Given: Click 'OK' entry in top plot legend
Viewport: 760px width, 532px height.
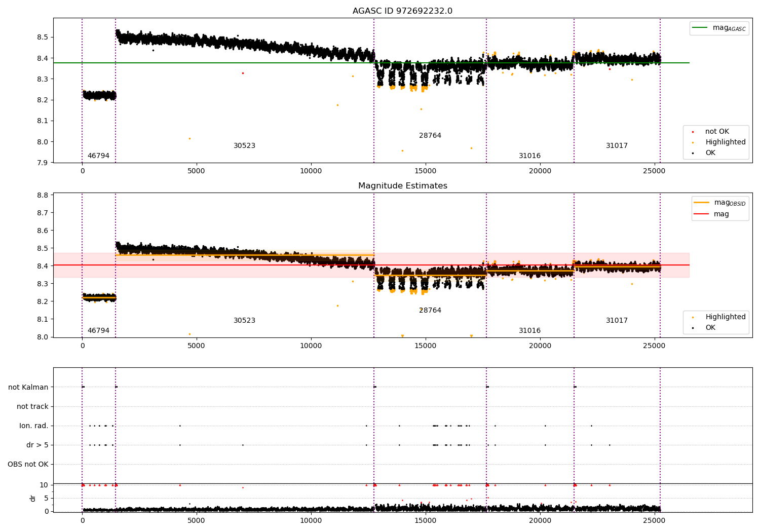Looking at the screenshot, I should tap(704, 153).
